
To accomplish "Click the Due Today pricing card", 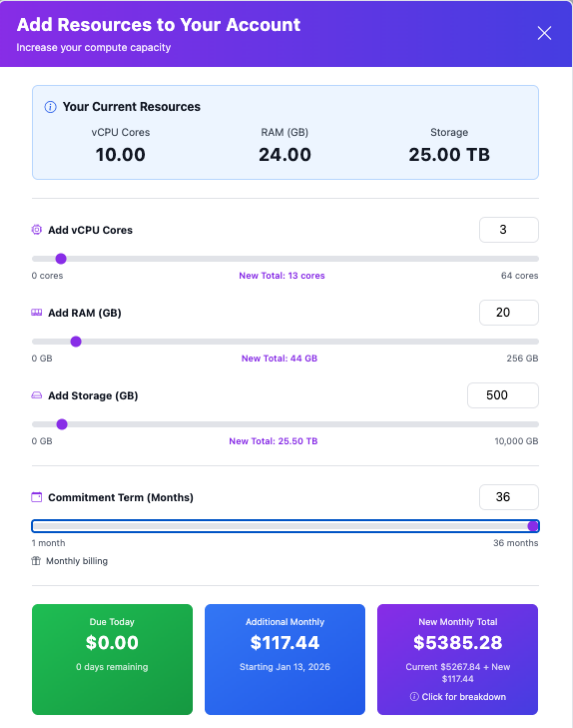I will coord(112,659).
